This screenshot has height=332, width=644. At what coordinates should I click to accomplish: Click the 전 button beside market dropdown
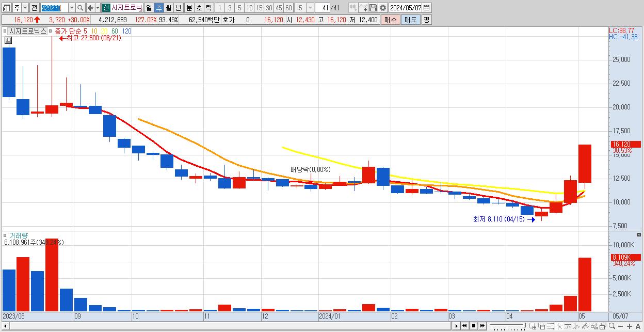(34, 8)
